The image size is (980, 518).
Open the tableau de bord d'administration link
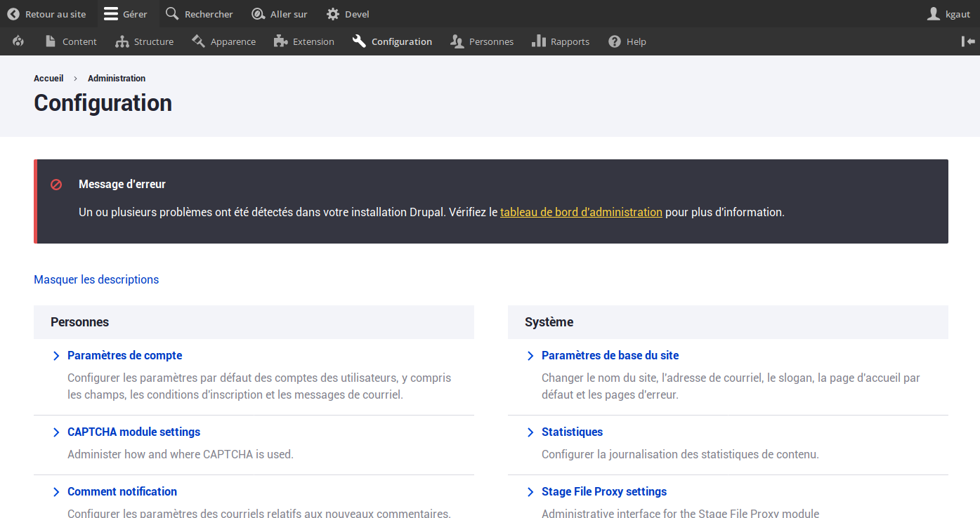click(581, 212)
